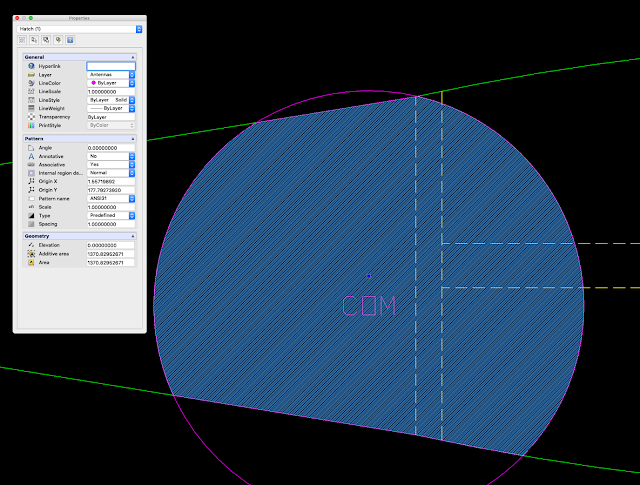
Task: Open the LineWeight ByLayer dropdown
Action: pyautogui.click(x=111, y=108)
